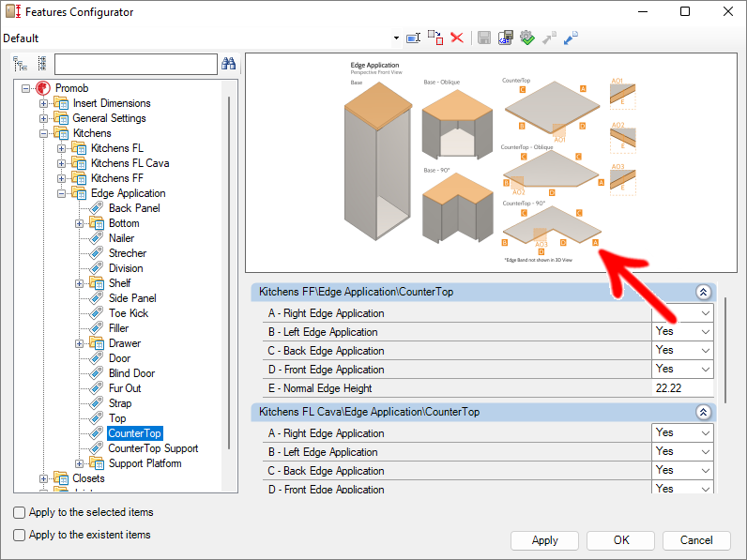Click the Toe Kick tag icon
This screenshot has width=747, height=560.
(x=97, y=313)
